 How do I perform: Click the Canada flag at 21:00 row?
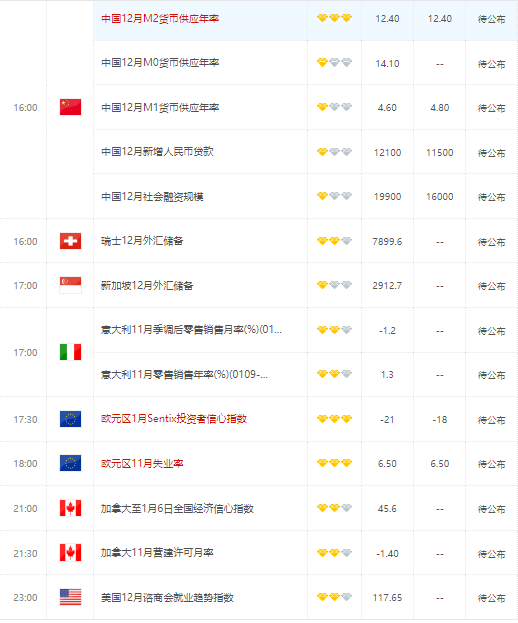coord(70,508)
